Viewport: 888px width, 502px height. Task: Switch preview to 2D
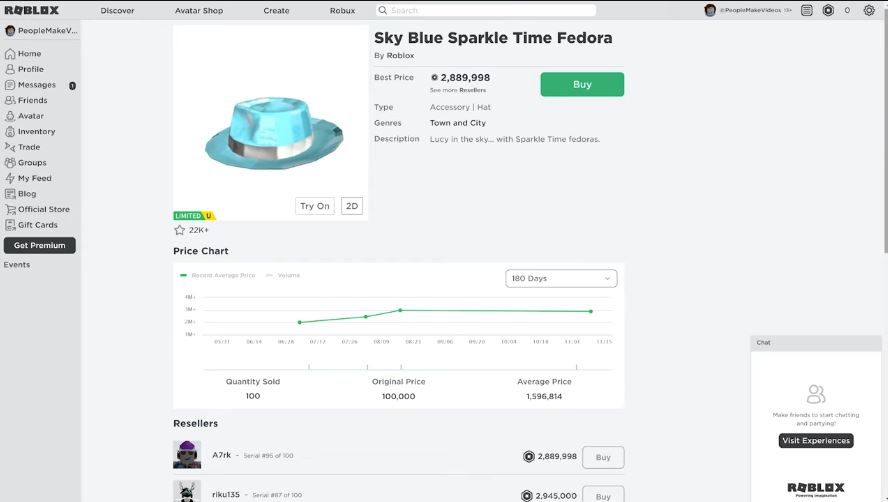[352, 206]
